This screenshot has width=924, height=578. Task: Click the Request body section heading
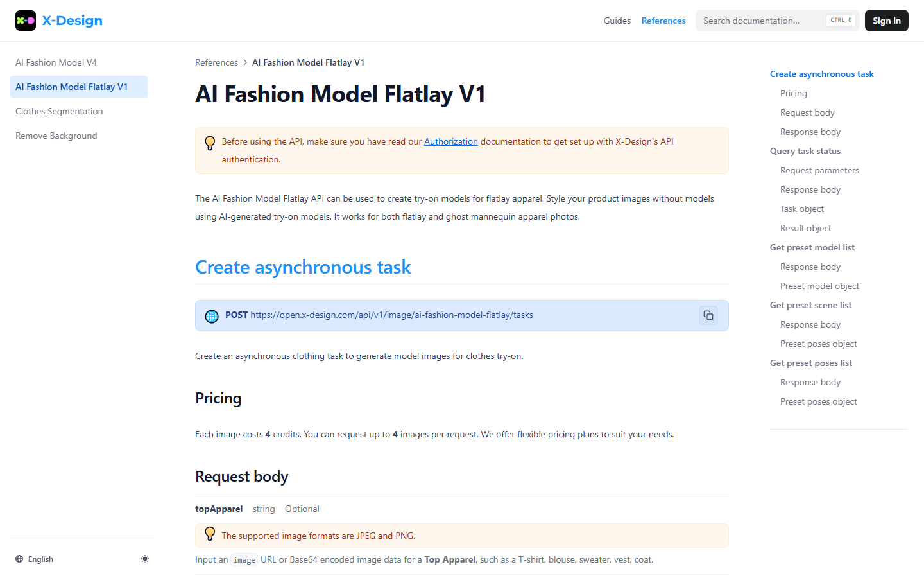coord(242,477)
